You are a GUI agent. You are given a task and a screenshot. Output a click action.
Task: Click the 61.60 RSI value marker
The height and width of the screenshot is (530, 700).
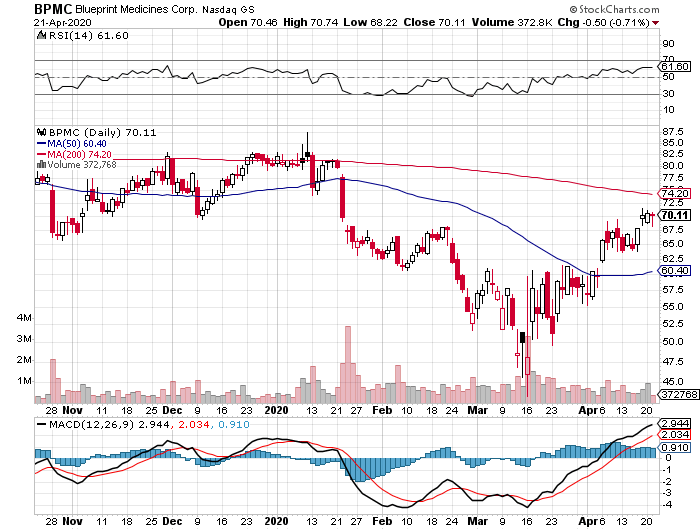point(675,66)
